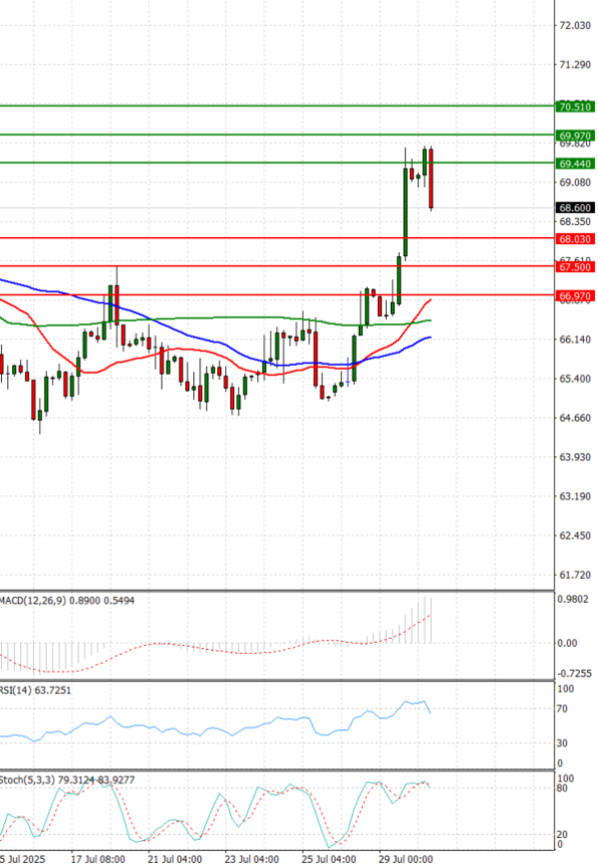
Task: Click the tallest MACD histogram bar
Action: point(425,620)
